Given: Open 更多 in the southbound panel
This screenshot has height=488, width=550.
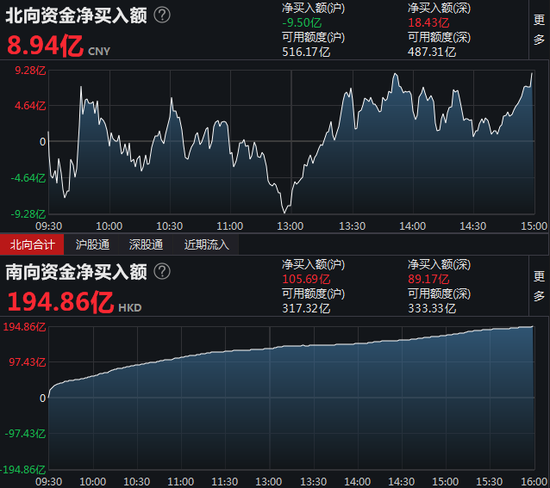Looking at the screenshot, I should pos(539,286).
